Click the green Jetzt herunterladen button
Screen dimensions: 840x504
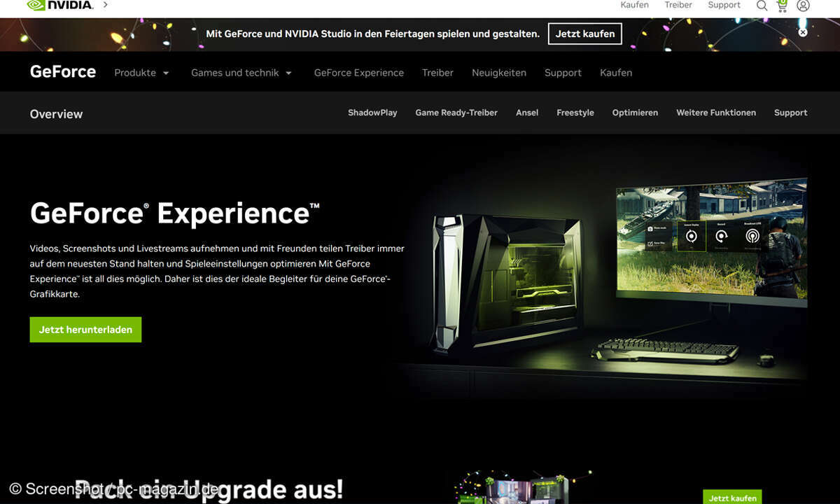pos(85,330)
